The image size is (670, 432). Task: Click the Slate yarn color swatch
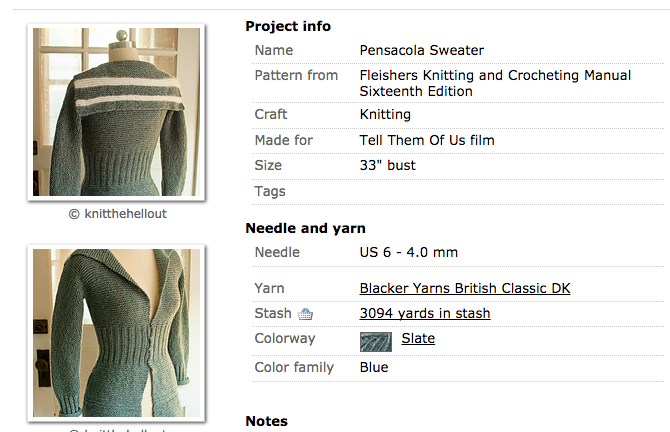pos(376,340)
